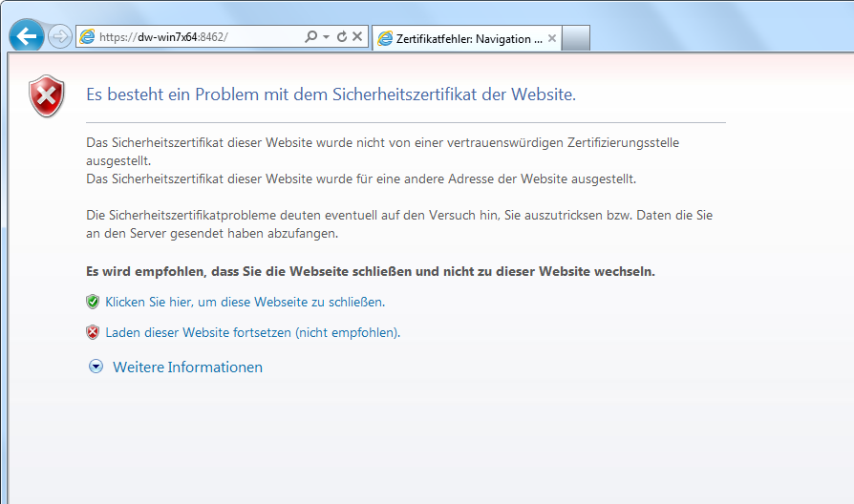Click the IE page icon in address bar
The image size is (854, 504).
pos(87,36)
